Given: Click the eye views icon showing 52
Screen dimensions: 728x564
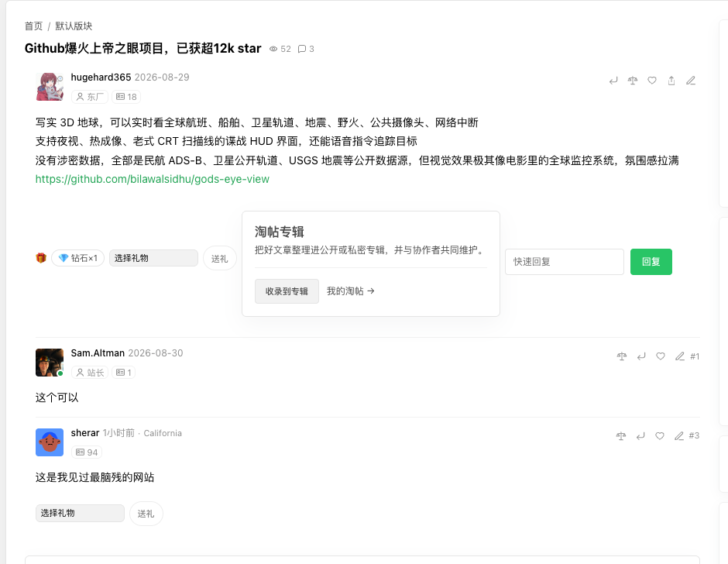Looking at the screenshot, I should pyautogui.click(x=273, y=49).
